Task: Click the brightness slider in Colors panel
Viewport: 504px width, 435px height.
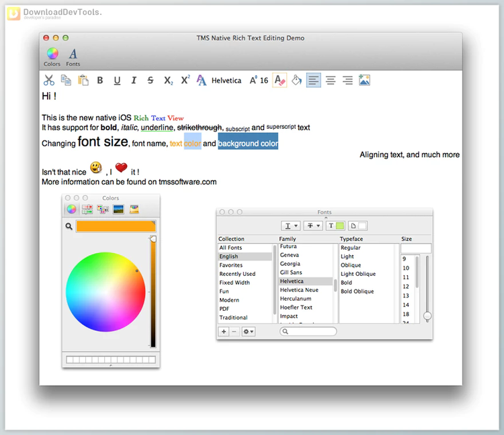Action: (153, 292)
